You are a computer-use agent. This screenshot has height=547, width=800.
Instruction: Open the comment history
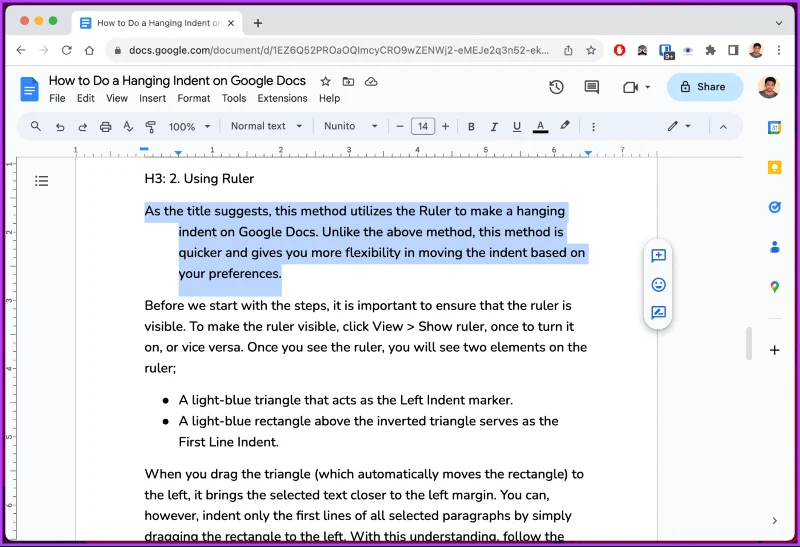coord(591,87)
